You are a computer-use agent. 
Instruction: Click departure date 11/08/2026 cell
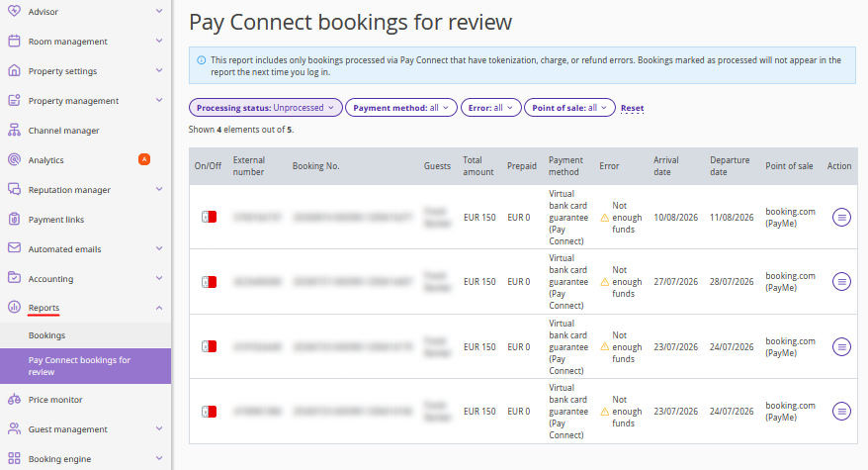(732, 218)
